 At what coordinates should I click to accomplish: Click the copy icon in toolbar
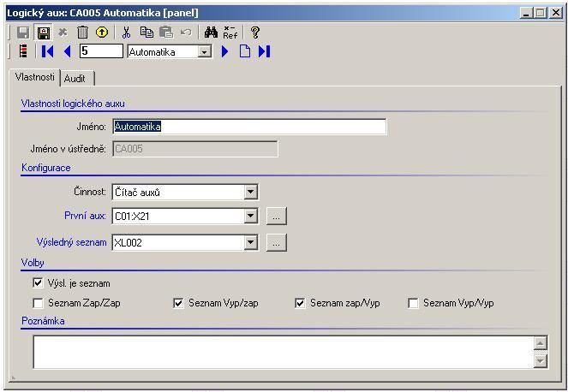pyautogui.click(x=146, y=33)
